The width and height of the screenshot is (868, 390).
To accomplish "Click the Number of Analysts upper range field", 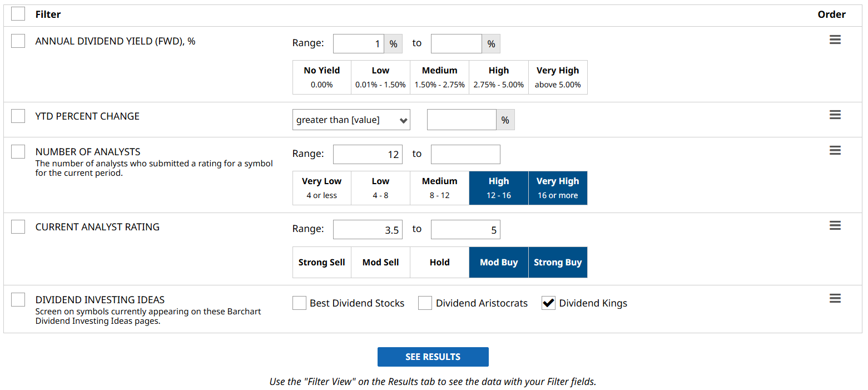I will [465, 154].
